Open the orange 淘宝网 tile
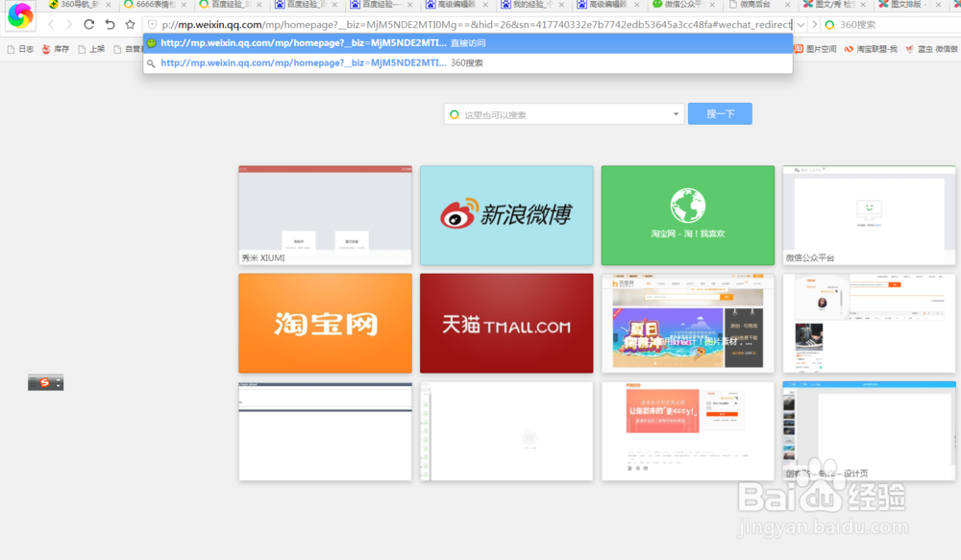 [325, 323]
